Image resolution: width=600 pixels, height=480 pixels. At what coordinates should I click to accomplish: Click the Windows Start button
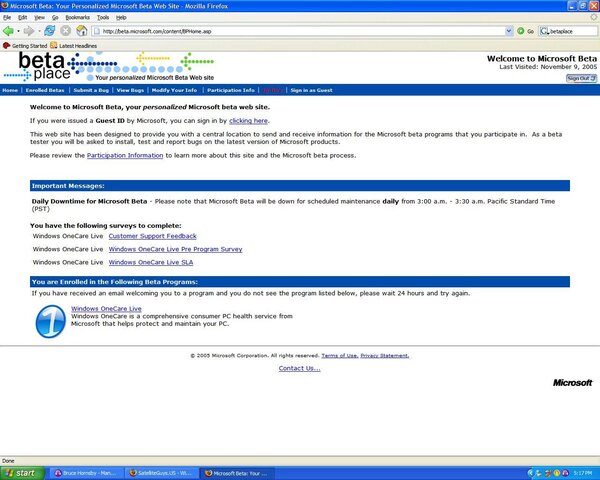pyautogui.click(x=21, y=473)
